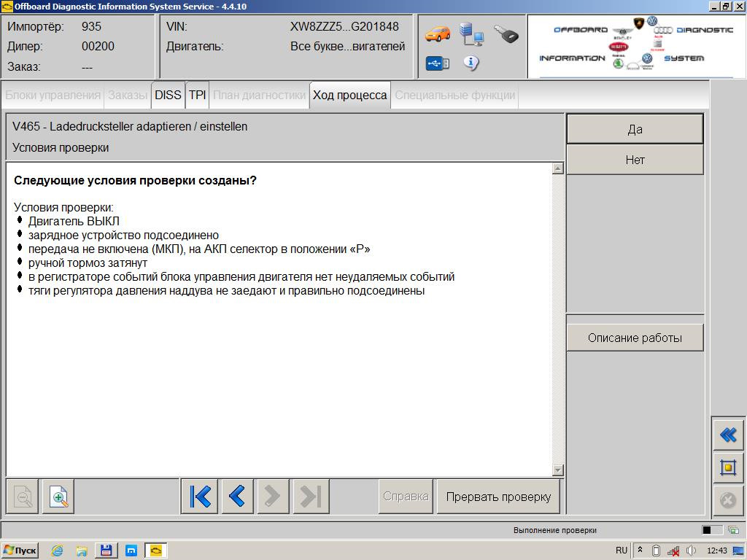Viewport: 747px width, 560px height.
Task: Click heading 'V465 - Ladedrucksteller adaptieren / einstellen'
Action: click(130, 127)
